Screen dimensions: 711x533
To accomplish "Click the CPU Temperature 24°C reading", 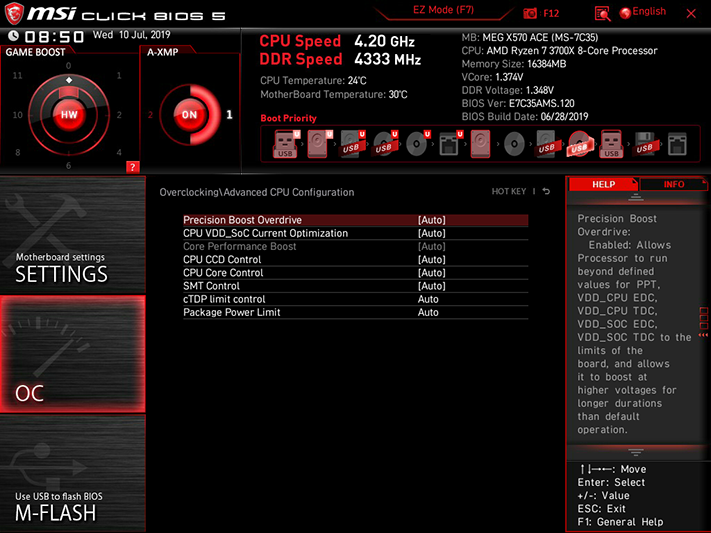I will tap(313, 81).
